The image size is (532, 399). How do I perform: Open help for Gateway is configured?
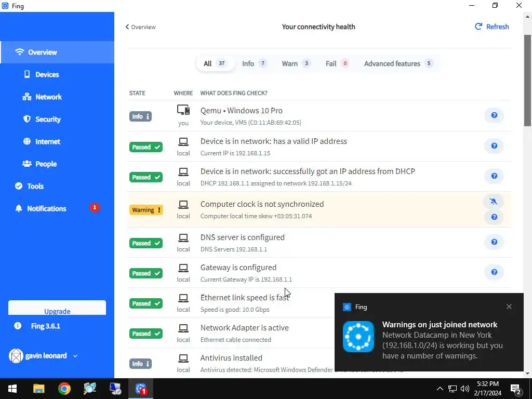(494, 272)
